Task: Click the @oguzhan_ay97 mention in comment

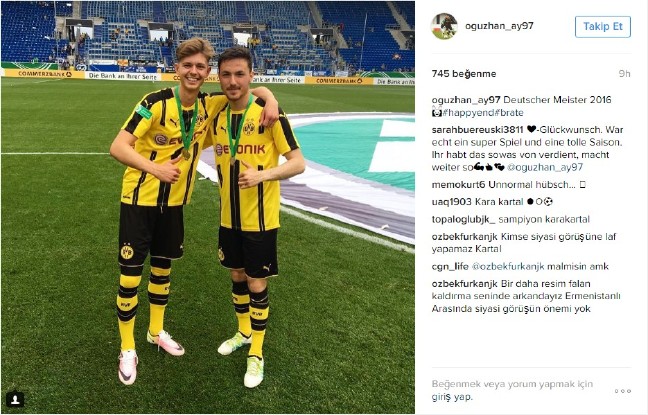Action: pyautogui.click(x=545, y=167)
